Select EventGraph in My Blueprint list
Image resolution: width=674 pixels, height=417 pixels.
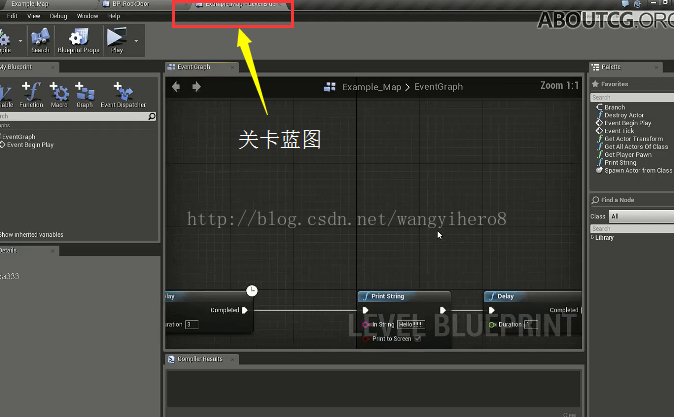[x=18, y=137]
